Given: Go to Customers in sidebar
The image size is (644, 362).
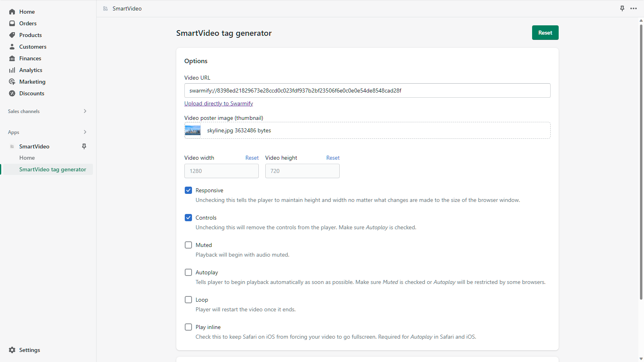Looking at the screenshot, I should click(x=33, y=47).
